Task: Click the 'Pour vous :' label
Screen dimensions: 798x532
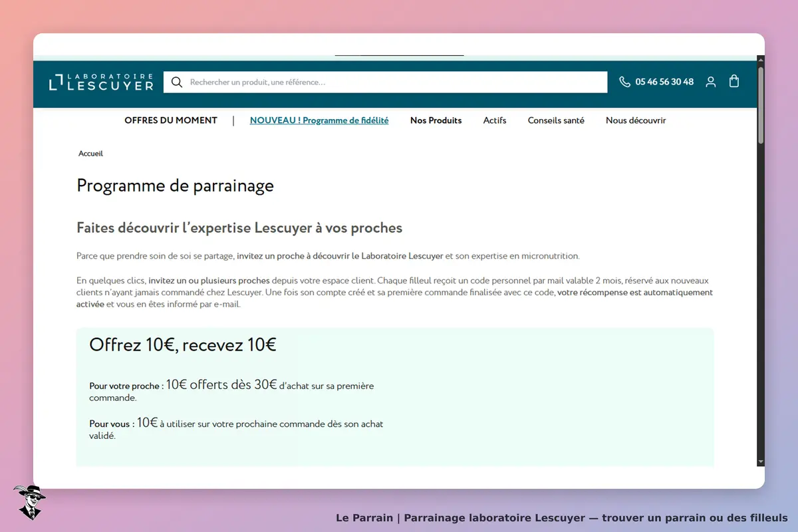Action: 112,424
